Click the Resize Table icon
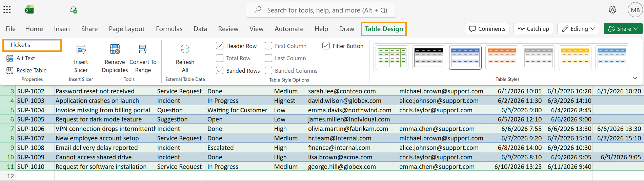Screen dimensions: 644x181 coord(10,70)
